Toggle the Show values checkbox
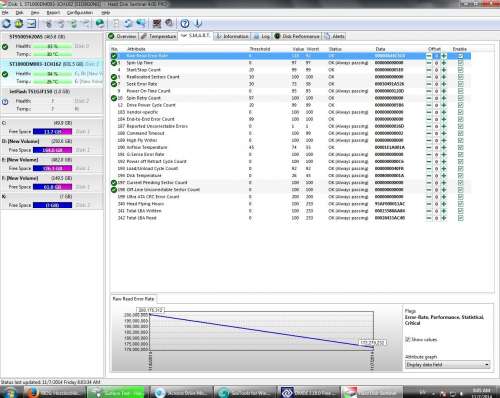The width and height of the screenshot is (500, 398). tap(407, 339)
